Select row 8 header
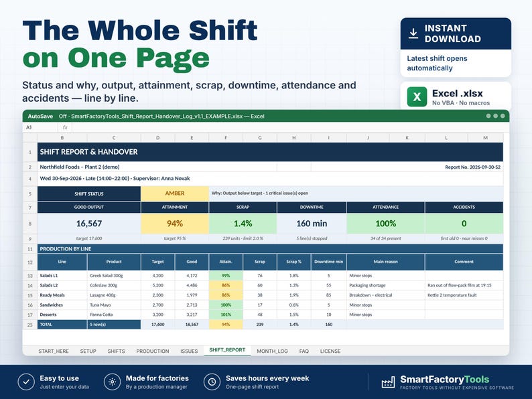 coord(30,224)
